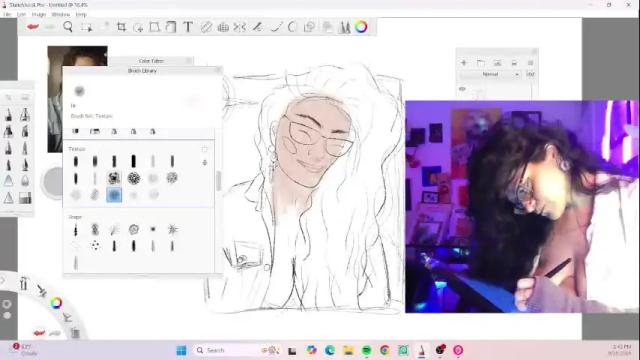This screenshot has width=640, height=360.
Task: Open Spotify from the taskbar
Action: (x=367, y=350)
